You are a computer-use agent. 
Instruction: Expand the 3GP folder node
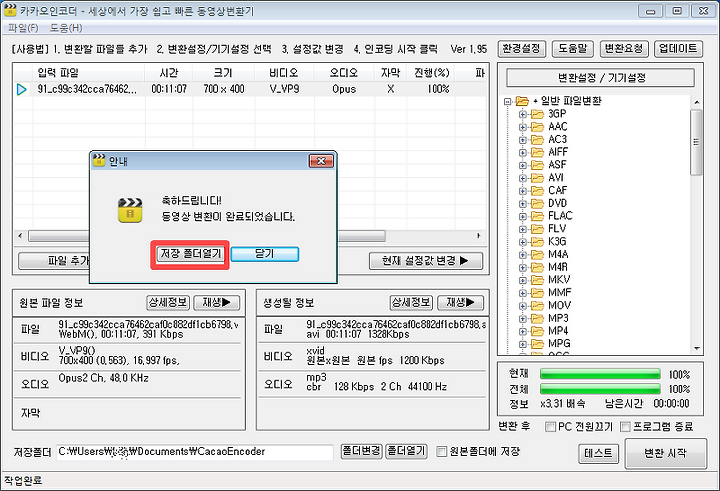(x=523, y=114)
